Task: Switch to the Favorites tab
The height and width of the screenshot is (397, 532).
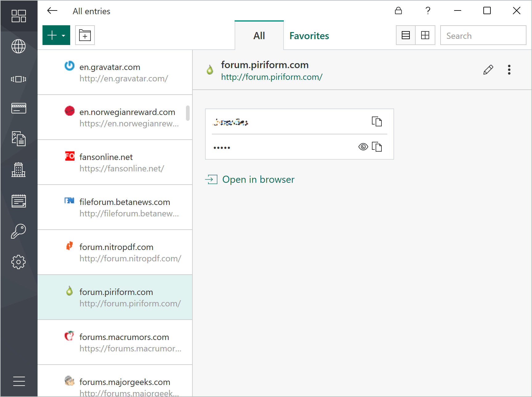Action: click(x=309, y=35)
